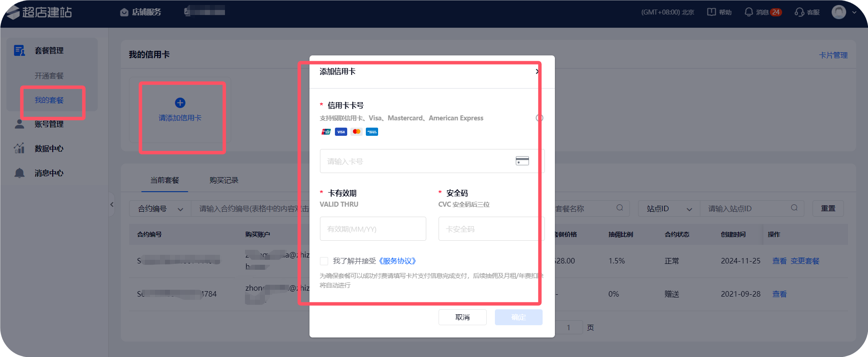Click the info icon beside supported cards text
Screen dimensions: 868x357
[539, 118]
